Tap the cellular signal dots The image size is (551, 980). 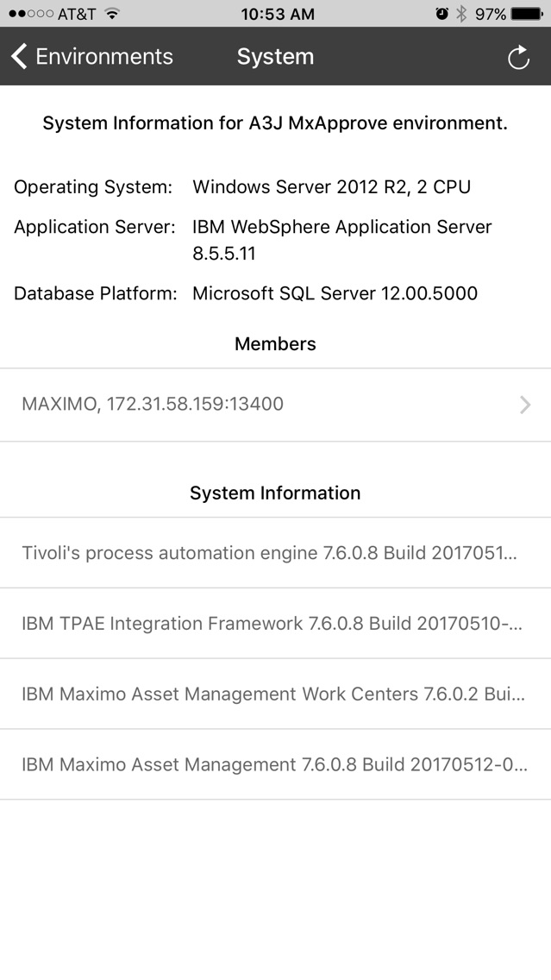click(31, 14)
